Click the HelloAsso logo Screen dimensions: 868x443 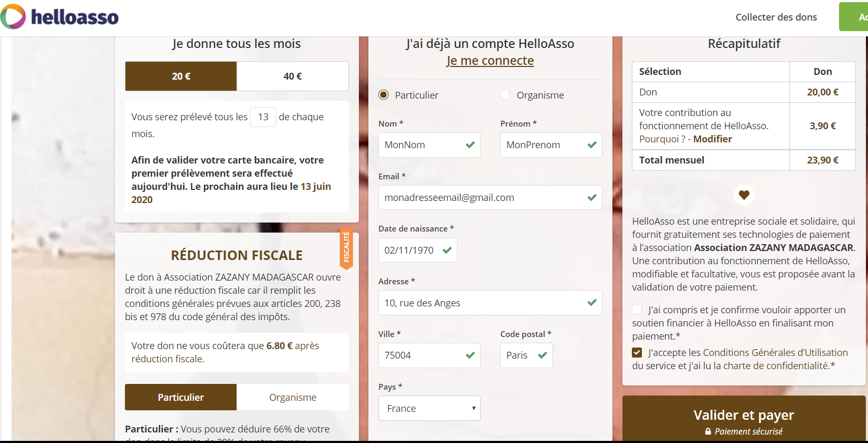(60, 16)
